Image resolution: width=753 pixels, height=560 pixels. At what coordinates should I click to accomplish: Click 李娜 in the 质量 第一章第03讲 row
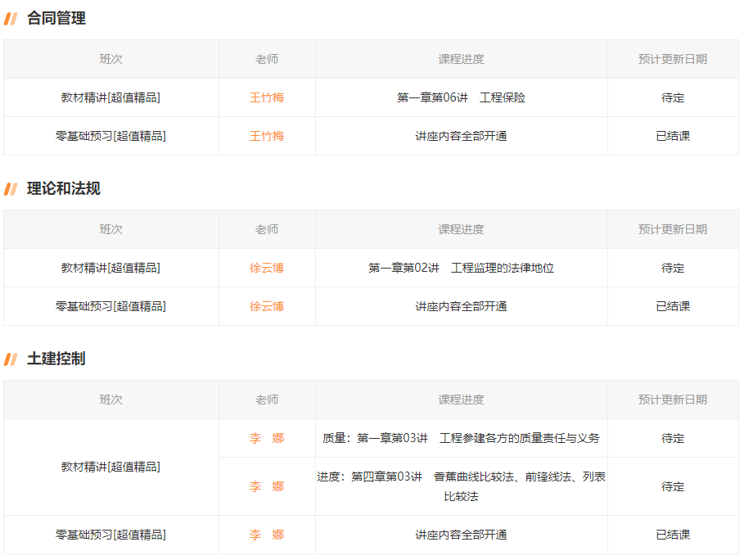(x=267, y=438)
